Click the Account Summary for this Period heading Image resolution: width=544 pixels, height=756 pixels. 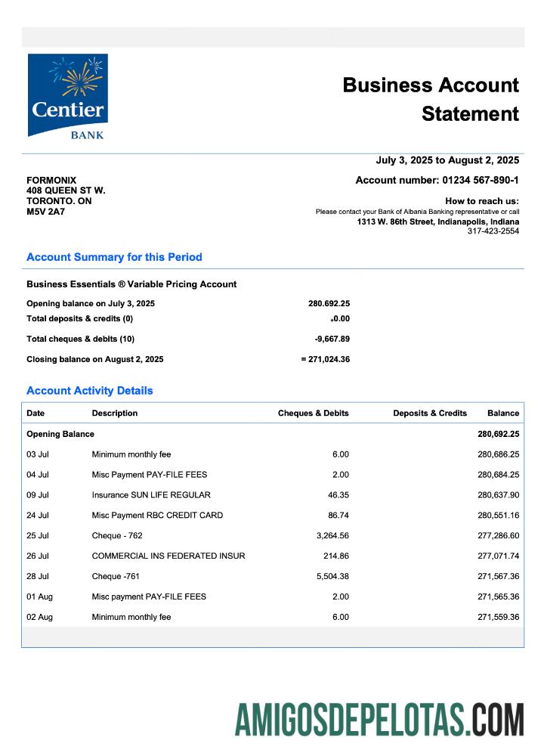[x=114, y=257]
